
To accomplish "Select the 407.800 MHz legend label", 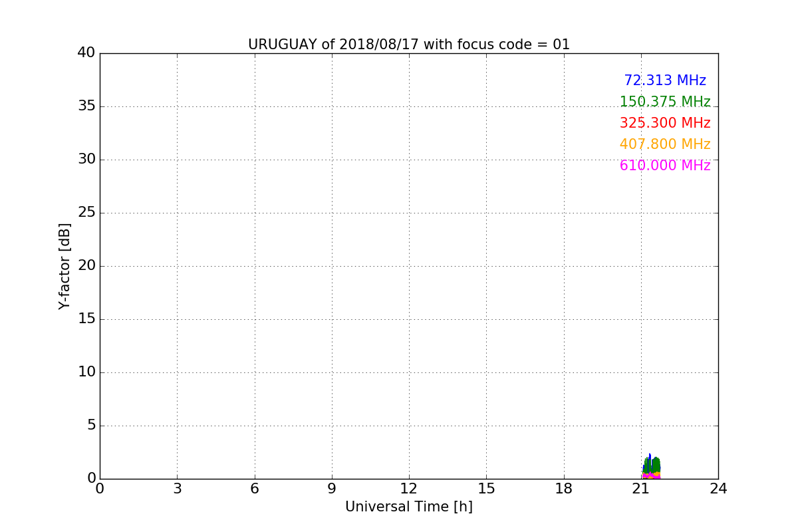I will (x=665, y=144).
